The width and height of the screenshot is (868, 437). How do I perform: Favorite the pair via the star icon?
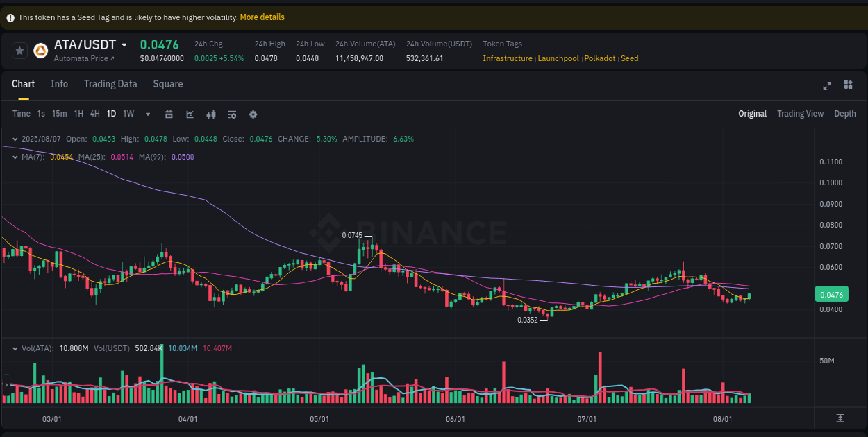pyautogui.click(x=19, y=50)
